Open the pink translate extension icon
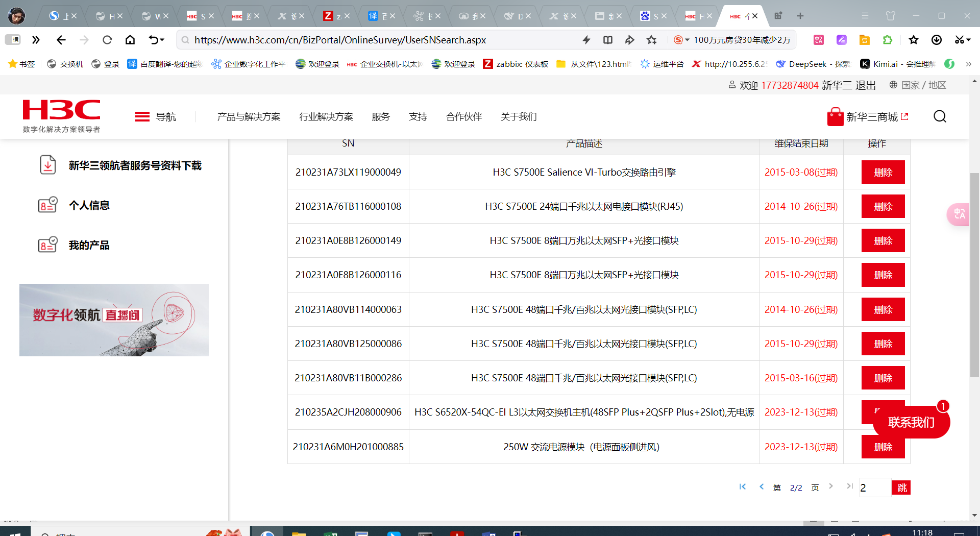 tap(819, 40)
